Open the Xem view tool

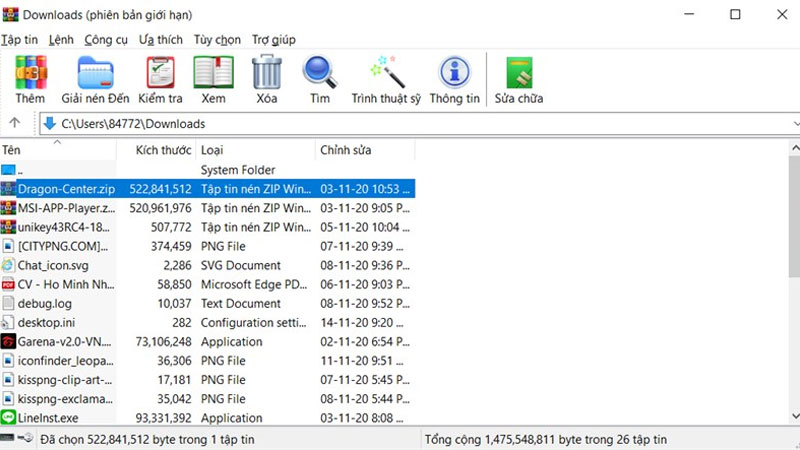coord(213,72)
